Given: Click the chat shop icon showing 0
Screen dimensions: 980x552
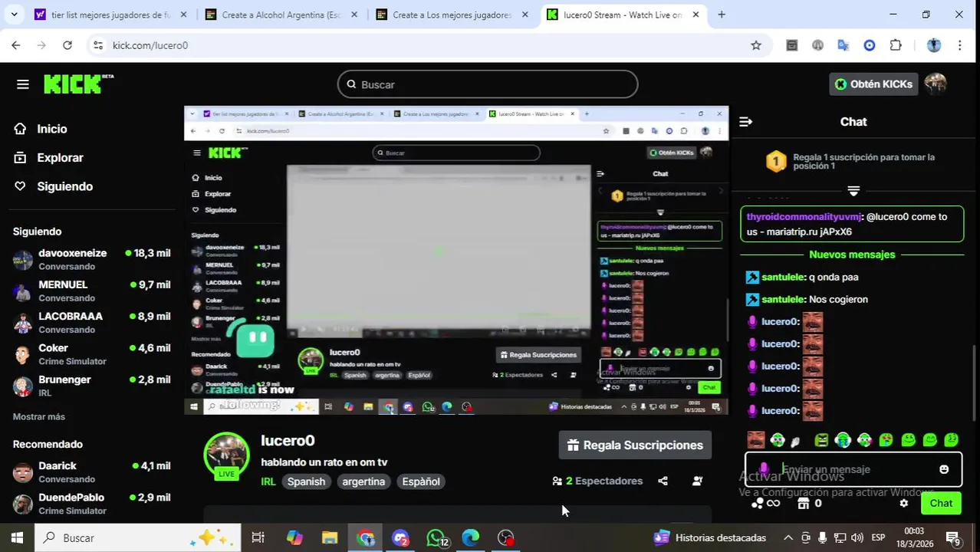Looking at the screenshot, I should point(810,504).
